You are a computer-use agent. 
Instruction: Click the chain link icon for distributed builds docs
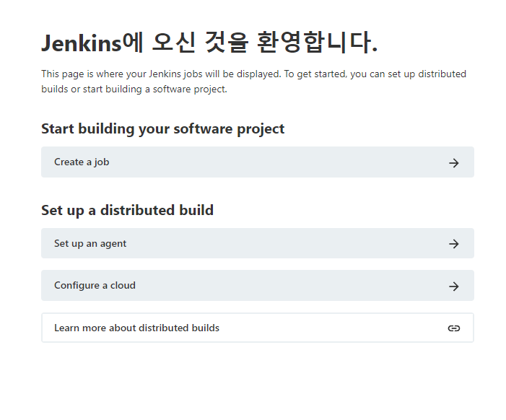(x=454, y=328)
